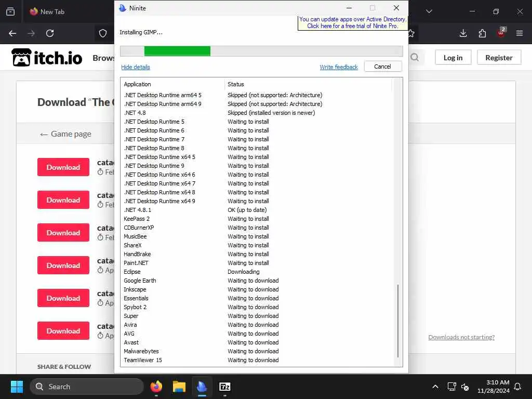Image resolution: width=532 pixels, height=399 pixels.
Task: Click the Windows Start button
Action: click(x=17, y=387)
